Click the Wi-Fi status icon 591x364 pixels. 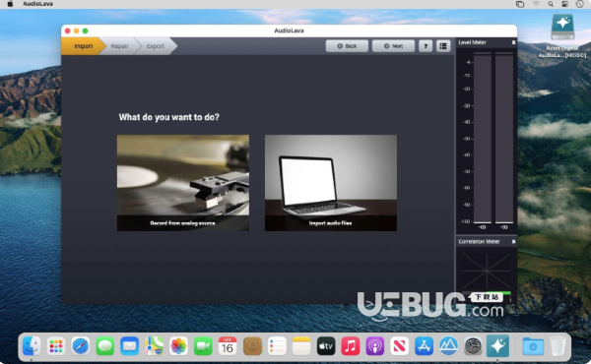pyautogui.click(x=536, y=4)
